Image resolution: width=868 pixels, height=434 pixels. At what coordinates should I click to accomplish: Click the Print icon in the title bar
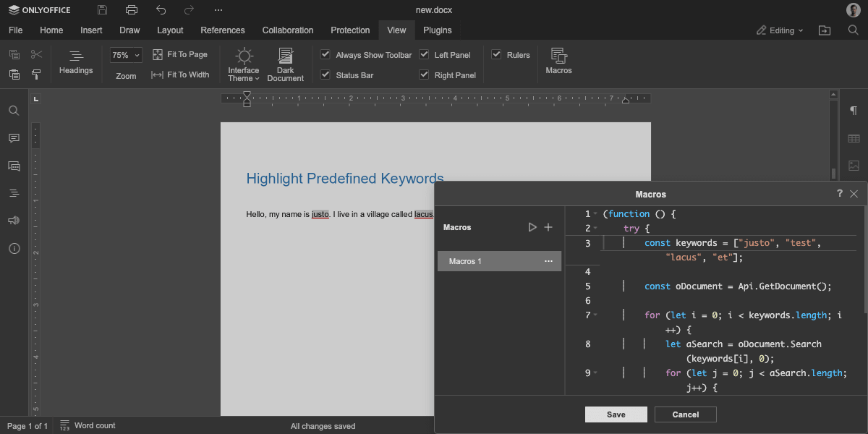coord(131,10)
